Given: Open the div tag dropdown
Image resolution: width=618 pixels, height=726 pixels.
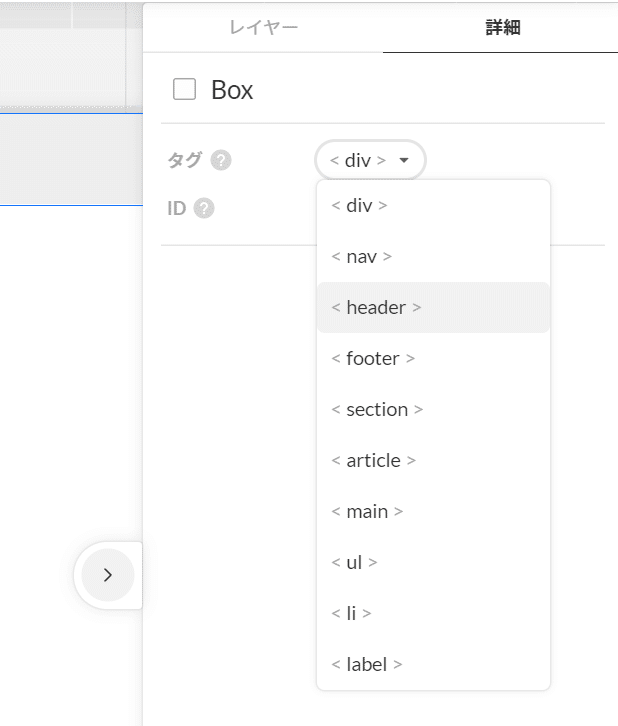Looking at the screenshot, I should (x=370, y=160).
